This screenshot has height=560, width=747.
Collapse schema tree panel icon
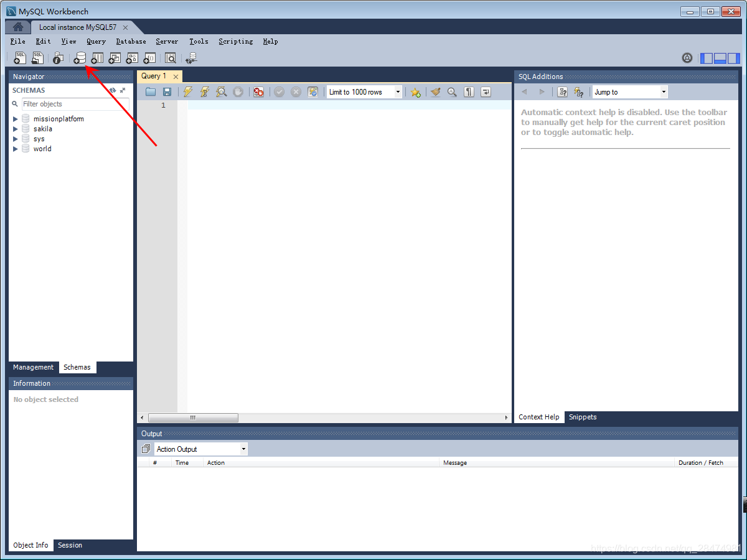123,90
